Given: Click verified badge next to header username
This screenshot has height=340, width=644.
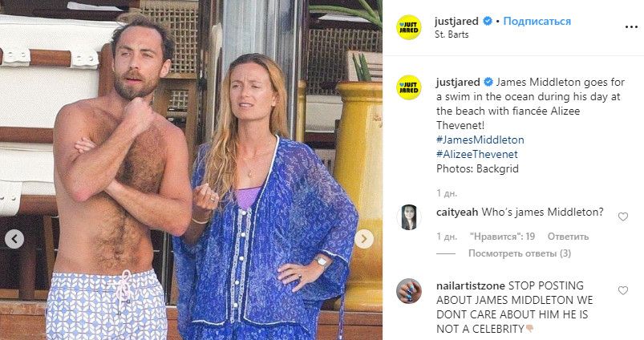Looking at the screenshot, I should coord(488,21).
